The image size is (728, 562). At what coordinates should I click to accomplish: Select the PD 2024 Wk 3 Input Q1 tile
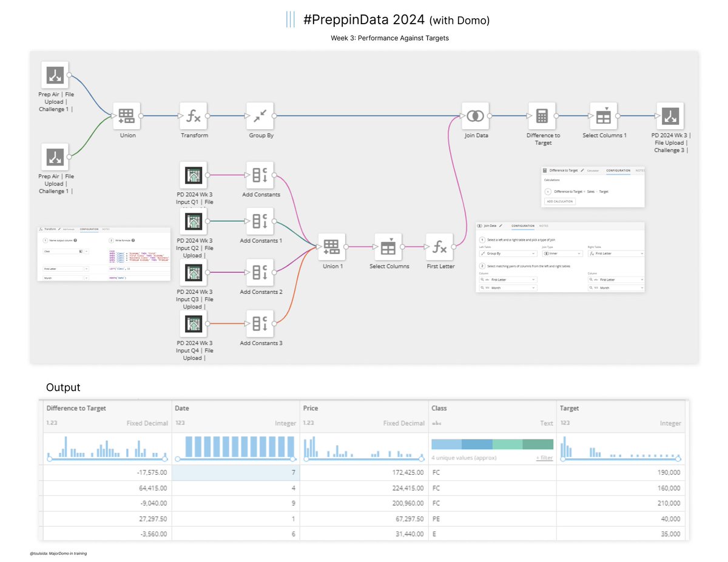(194, 175)
